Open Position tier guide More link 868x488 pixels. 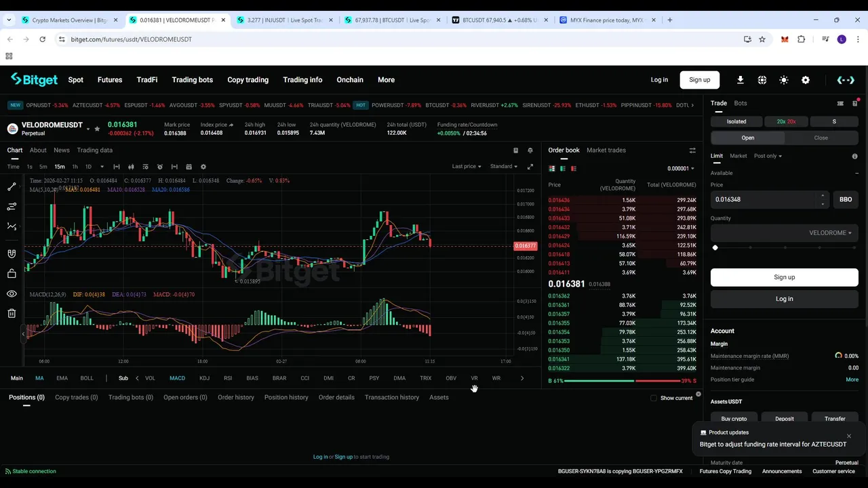pyautogui.click(x=852, y=380)
